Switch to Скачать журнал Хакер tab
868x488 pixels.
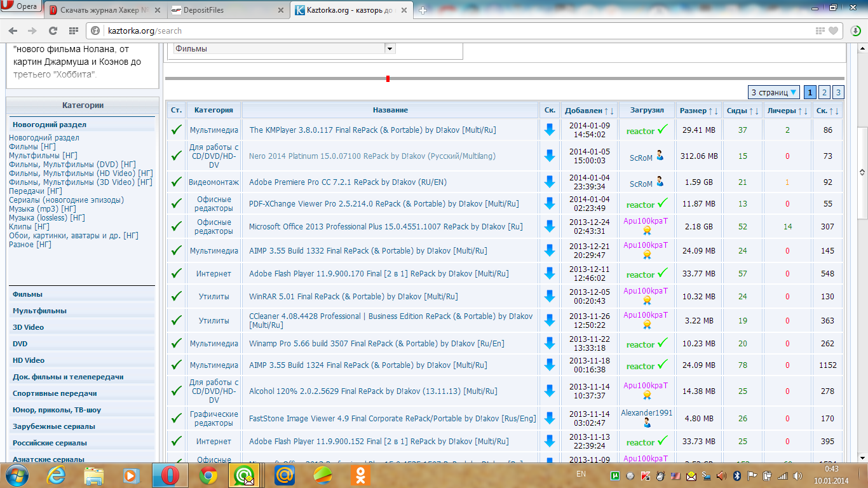106,10
